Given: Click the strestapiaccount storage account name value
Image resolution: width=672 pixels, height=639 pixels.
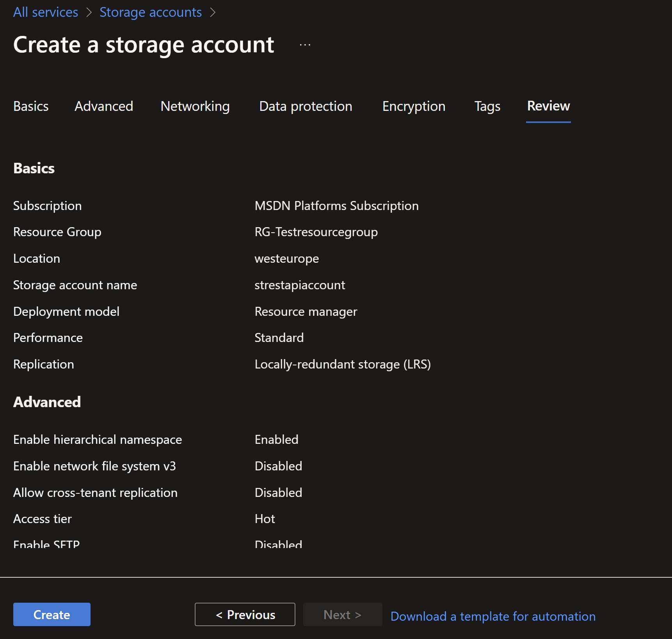Looking at the screenshot, I should [x=300, y=285].
